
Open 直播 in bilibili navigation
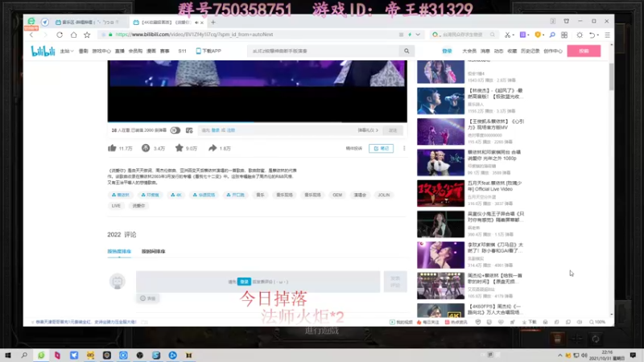[119, 51]
